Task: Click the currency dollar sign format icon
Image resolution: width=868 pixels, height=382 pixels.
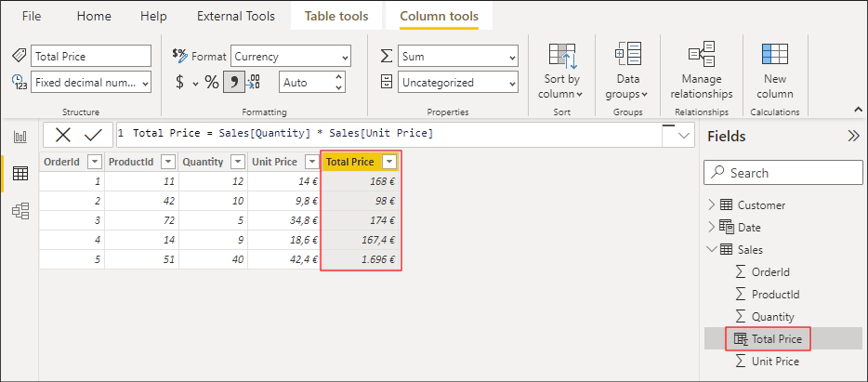Action: tap(180, 83)
